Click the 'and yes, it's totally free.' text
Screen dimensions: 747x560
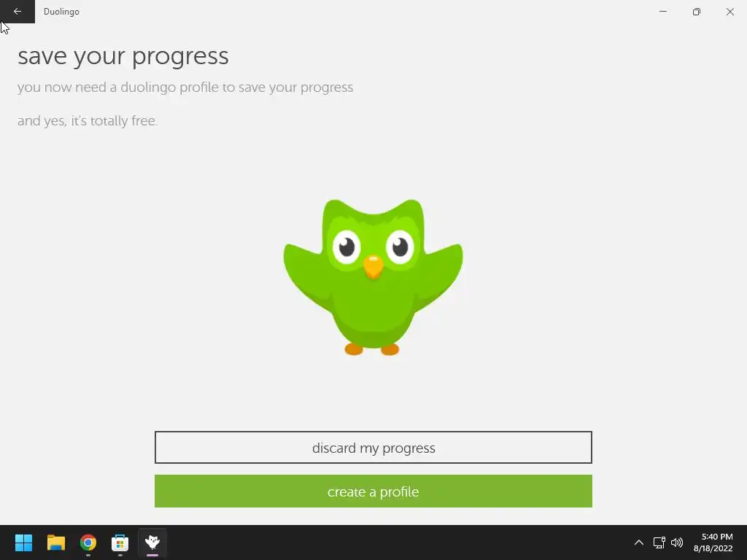coord(88,121)
